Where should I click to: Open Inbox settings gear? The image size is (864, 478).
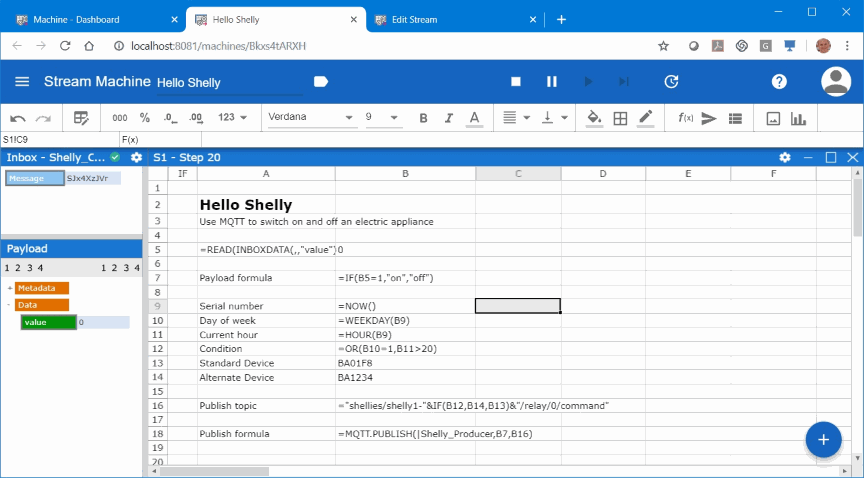click(136, 158)
